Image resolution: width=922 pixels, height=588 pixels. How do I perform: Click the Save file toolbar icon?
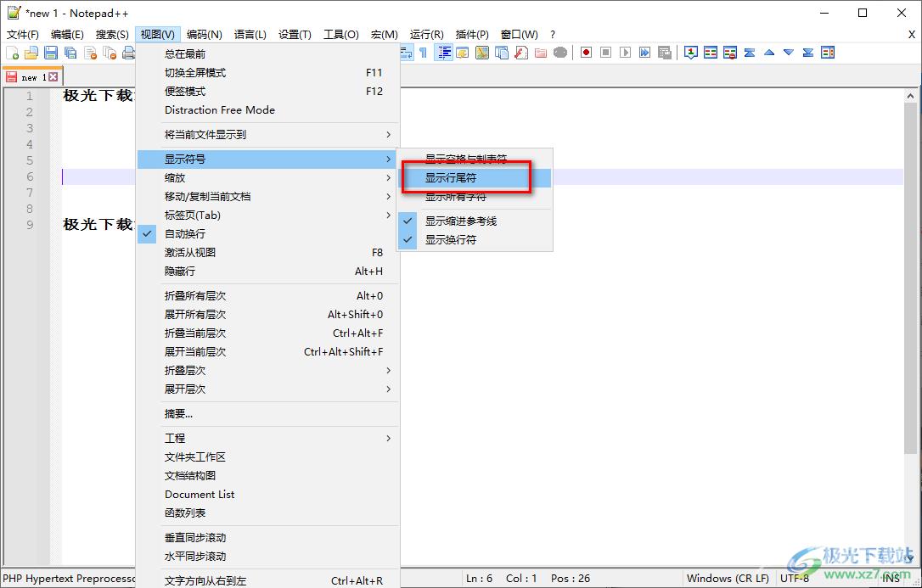click(x=51, y=53)
